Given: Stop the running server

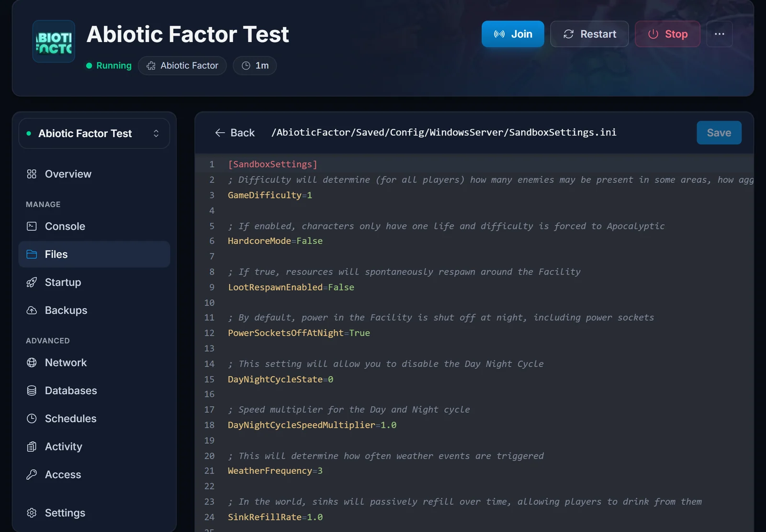Looking at the screenshot, I should click(x=667, y=34).
